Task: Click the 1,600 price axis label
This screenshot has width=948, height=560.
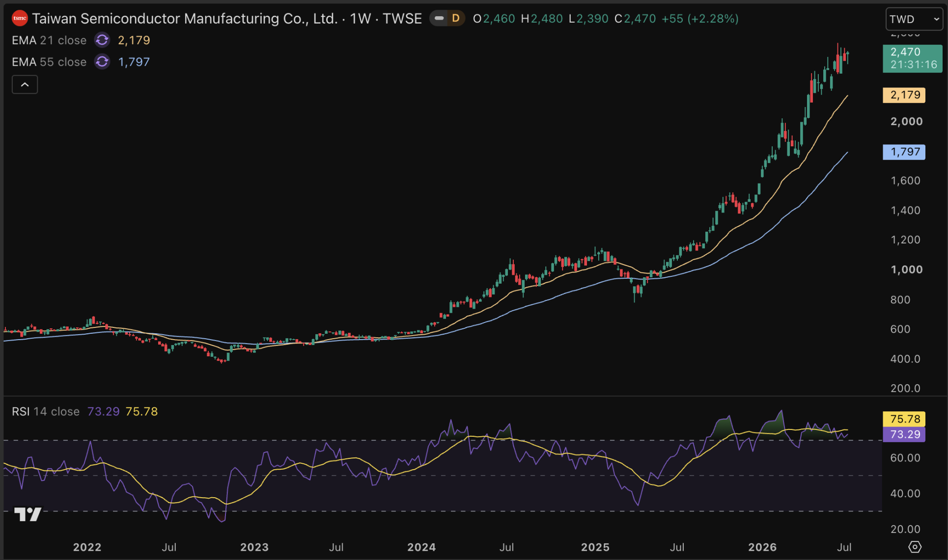Action: tap(906, 181)
